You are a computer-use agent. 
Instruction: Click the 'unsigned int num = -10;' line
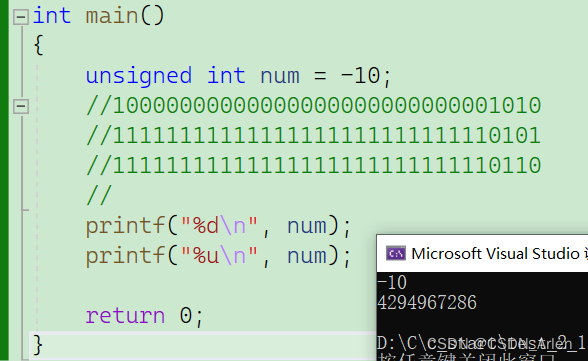click(239, 76)
